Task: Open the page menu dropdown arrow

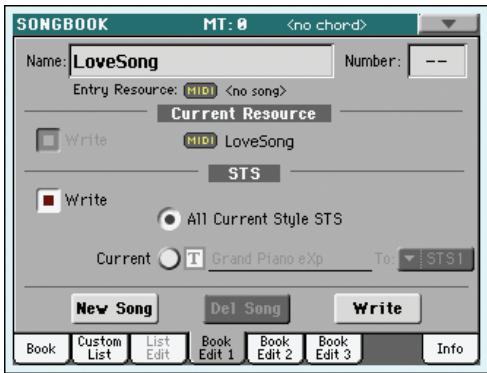Action: [448, 24]
